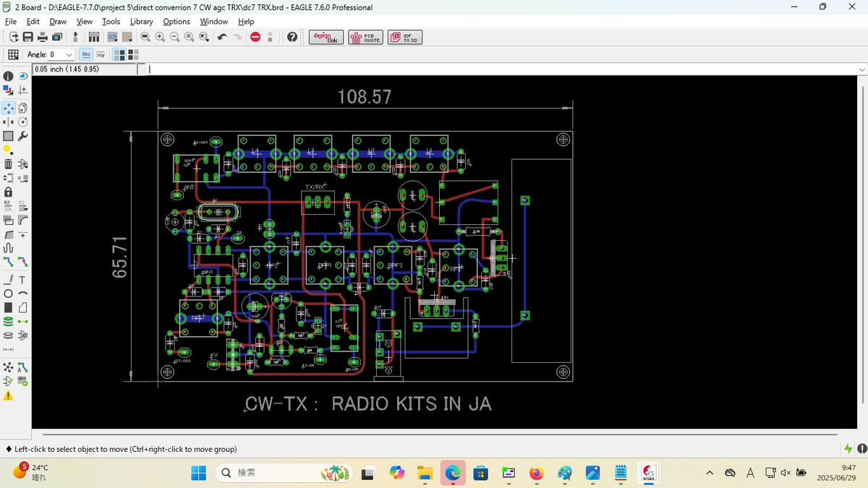Screen dimensions: 868x488
Task: Toggle the normal Abc text orientation button
Action: [86, 54]
